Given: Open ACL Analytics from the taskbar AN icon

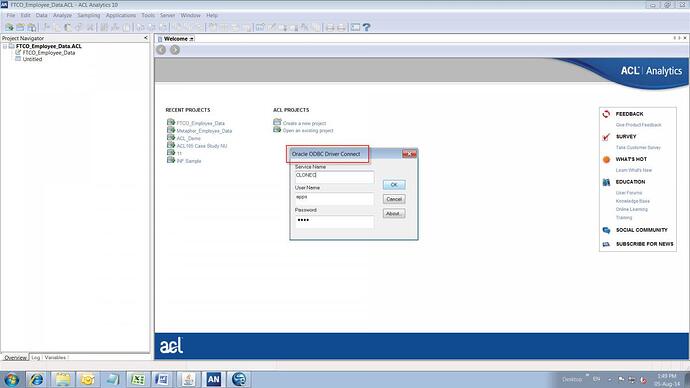Looking at the screenshot, I should click(213, 379).
